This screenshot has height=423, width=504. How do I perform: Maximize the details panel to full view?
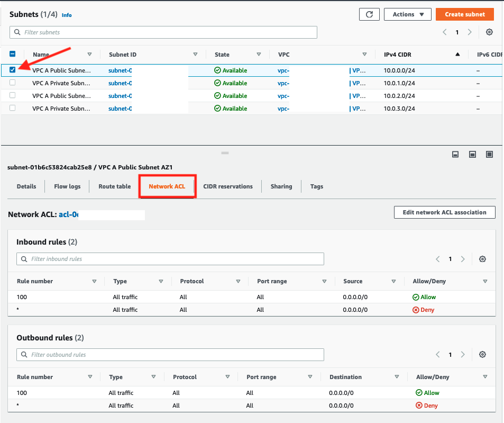point(489,154)
